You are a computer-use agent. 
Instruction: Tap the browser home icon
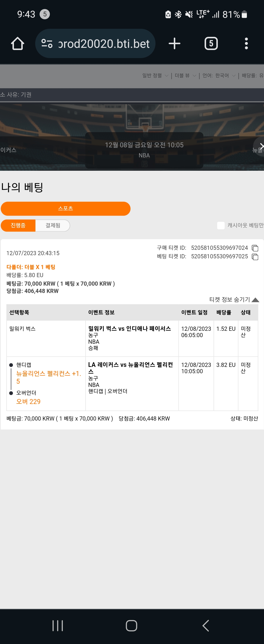click(x=18, y=43)
